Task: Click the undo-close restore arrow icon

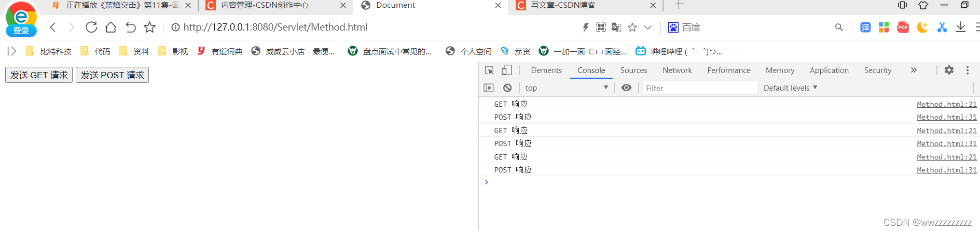Action: pos(130,27)
